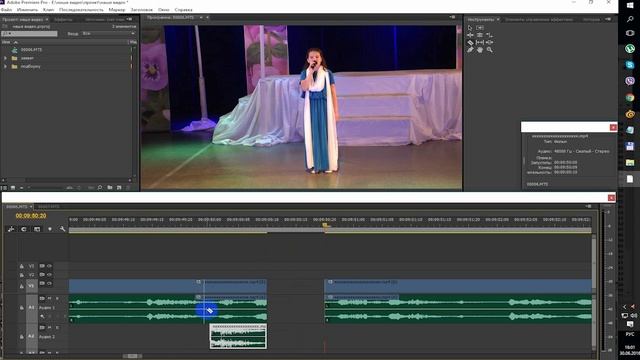Viewport: 640px width, 360px height.
Task: Open the filter dropdown in Project panel
Action: coord(108,33)
